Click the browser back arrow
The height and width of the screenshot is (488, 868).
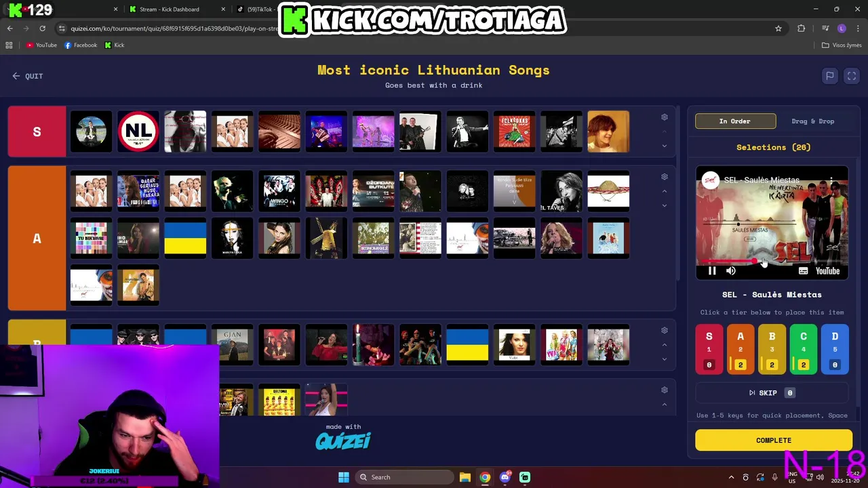9,28
